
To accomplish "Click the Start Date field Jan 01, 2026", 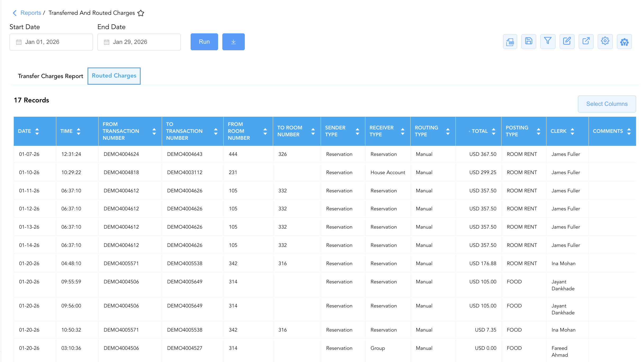I will 51,42.
